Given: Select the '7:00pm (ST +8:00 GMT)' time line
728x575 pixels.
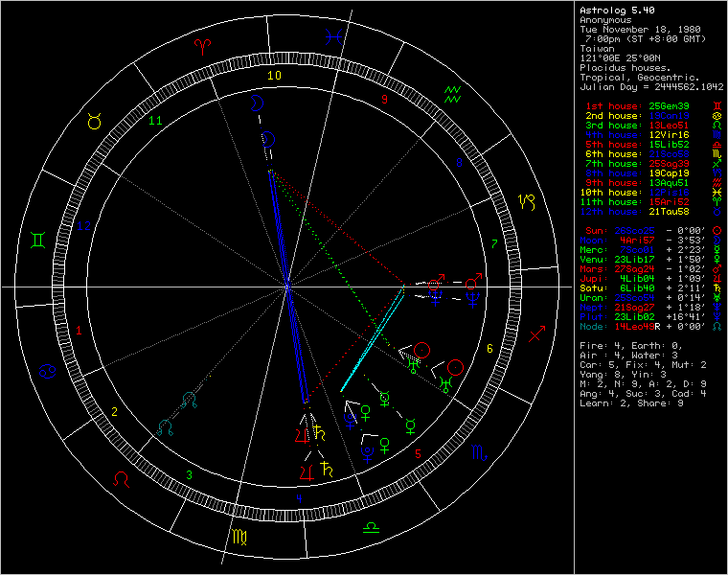Looking at the screenshot, I should [x=646, y=39].
